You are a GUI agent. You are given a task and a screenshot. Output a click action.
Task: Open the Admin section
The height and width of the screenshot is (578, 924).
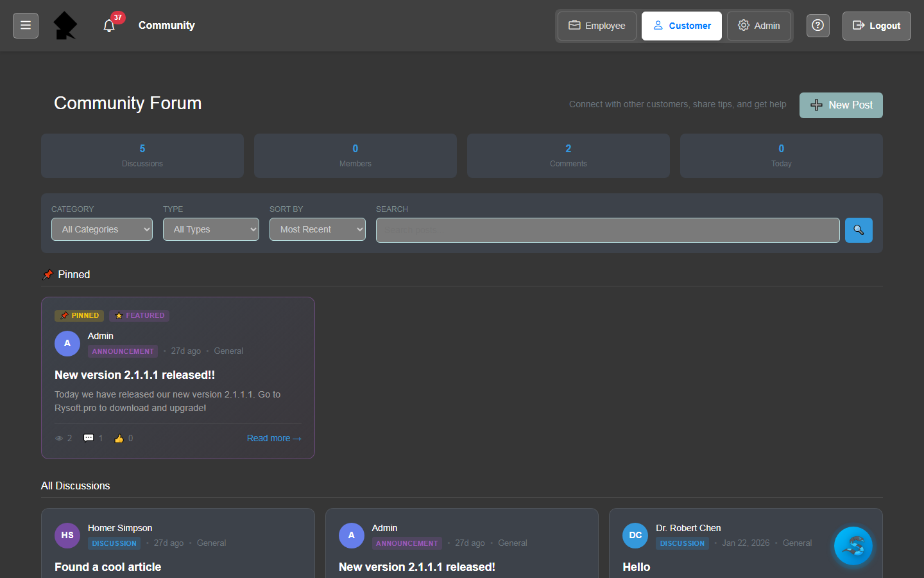pyautogui.click(x=759, y=26)
